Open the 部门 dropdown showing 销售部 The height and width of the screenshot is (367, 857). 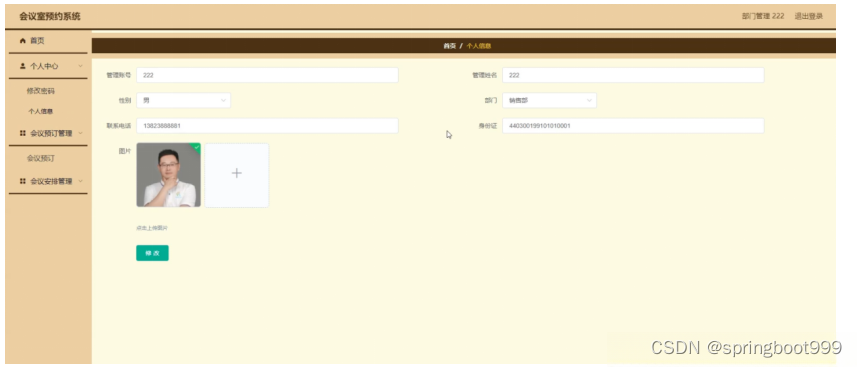(x=549, y=101)
